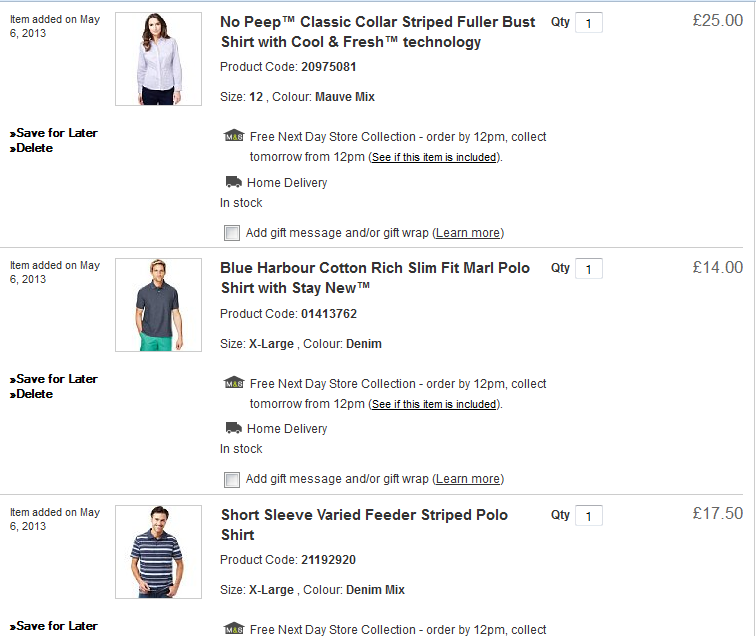Screen dimensions: 756x636
Task: Edit quantity for Blue Harbour polo shirt
Action: point(589,269)
